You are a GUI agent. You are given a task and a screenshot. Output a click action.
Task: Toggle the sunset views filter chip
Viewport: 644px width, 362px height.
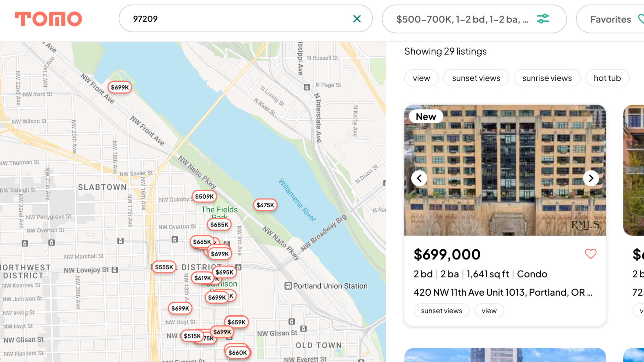[x=476, y=78]
